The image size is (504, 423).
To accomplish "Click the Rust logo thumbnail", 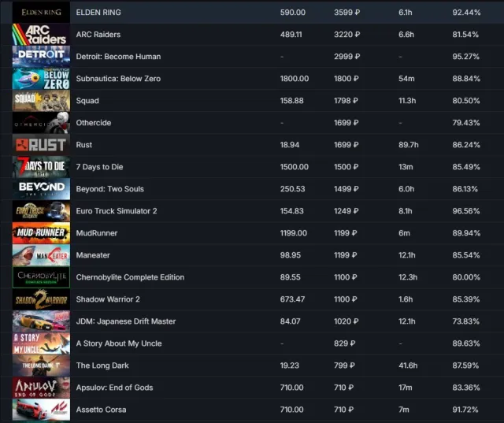I will coord(41,145).
